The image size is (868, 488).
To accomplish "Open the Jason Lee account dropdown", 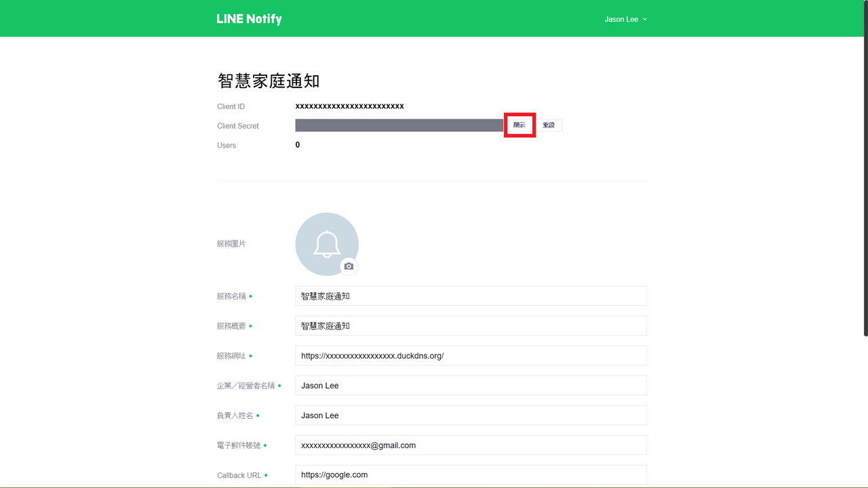I will [625, 19].
